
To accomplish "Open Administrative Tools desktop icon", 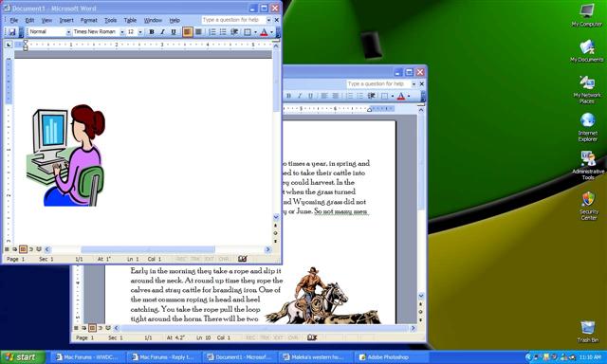I will (x=588, y=166).
